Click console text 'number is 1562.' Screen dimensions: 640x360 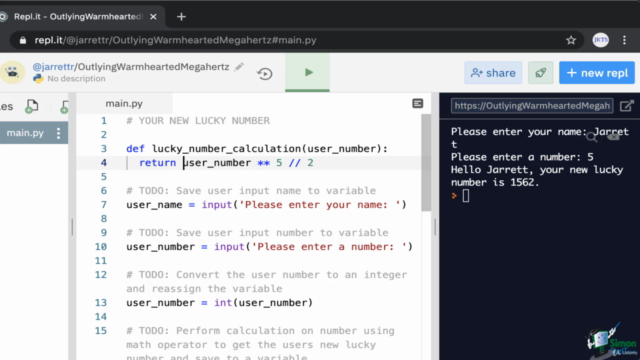pyautogui.click(x=495, y=182)
